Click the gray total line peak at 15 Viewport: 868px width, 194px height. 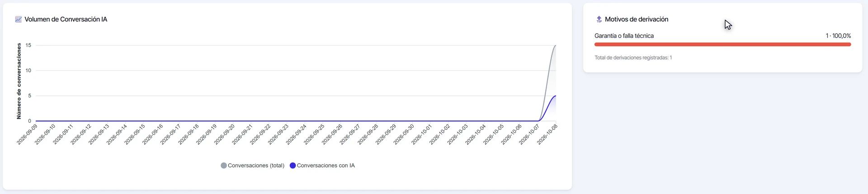556,46
